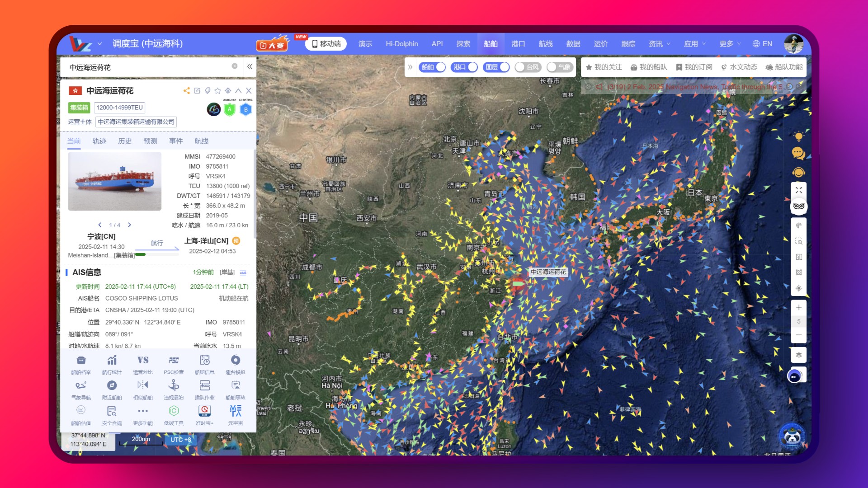
Task: Open the lightbulb tips icon
Action: [799, 136]
